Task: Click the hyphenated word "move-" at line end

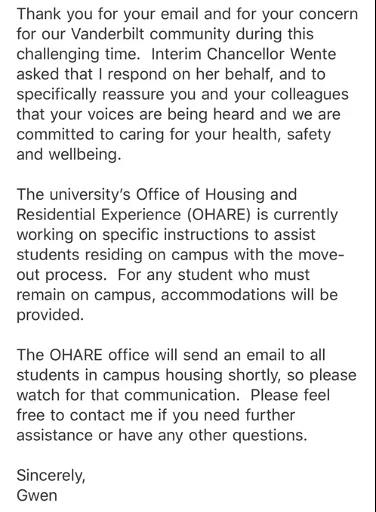Action: pyautogui.click(x=321, y=255)
